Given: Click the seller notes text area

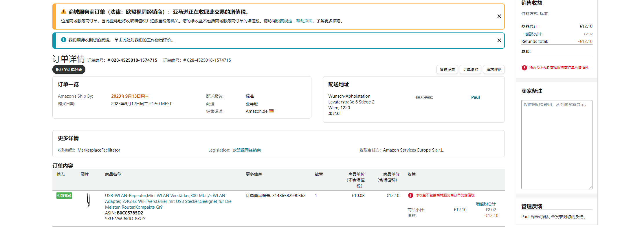Looking at the screenshot, I should (x=557, y=144).
